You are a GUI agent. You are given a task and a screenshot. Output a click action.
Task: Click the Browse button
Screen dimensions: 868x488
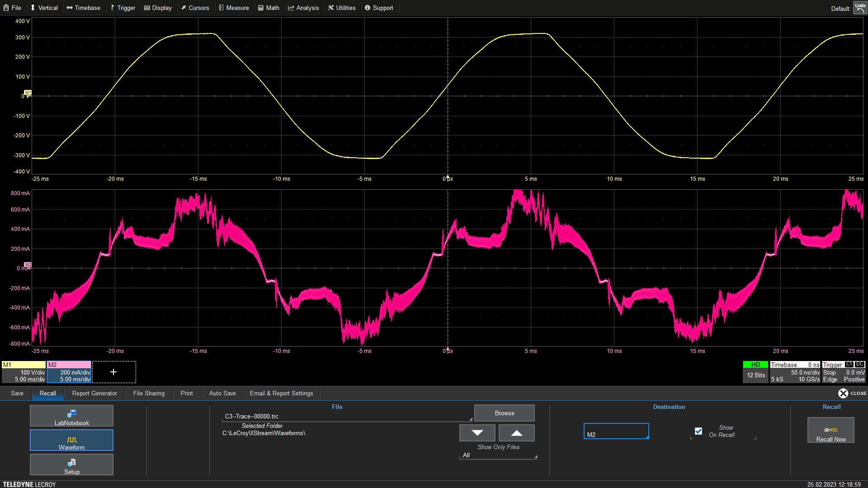pyautogui.click(x=504, y=413)
